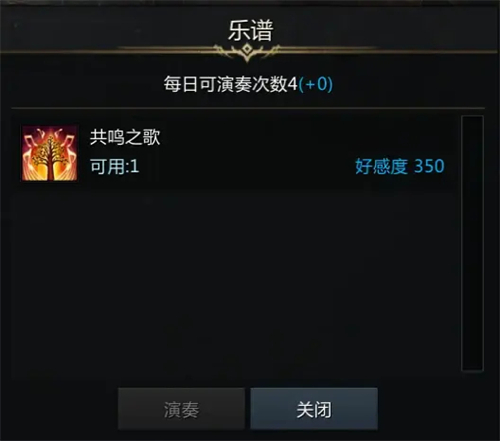Click the middle of the 共鸣之歌 row
Viewport: 500px width, 441px height.
tap(235, 153)
